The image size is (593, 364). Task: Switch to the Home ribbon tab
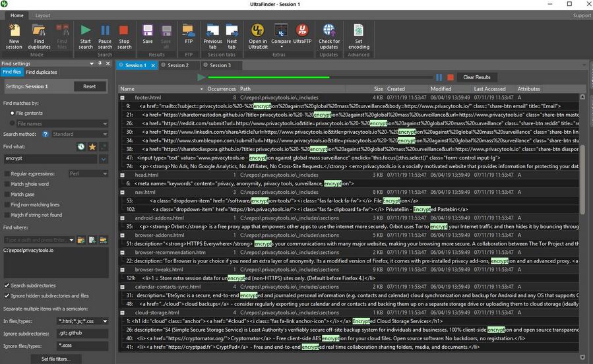[x=16, y=16]
